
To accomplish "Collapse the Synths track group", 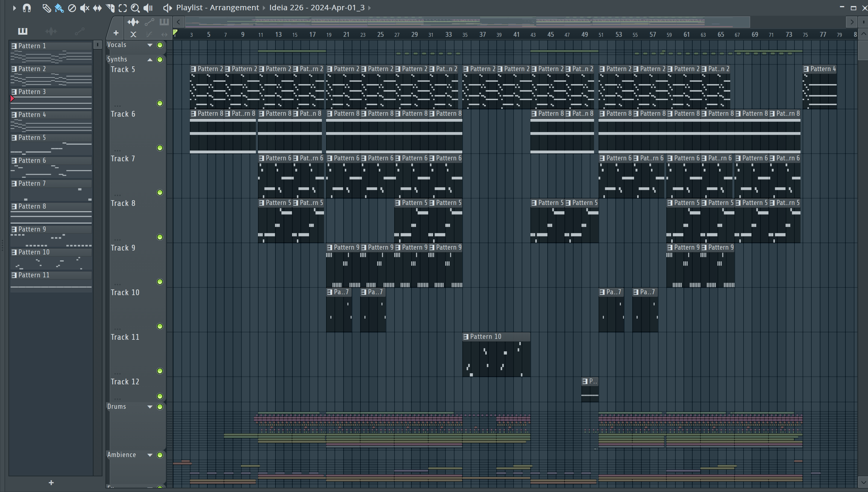I will coord(149,59).
